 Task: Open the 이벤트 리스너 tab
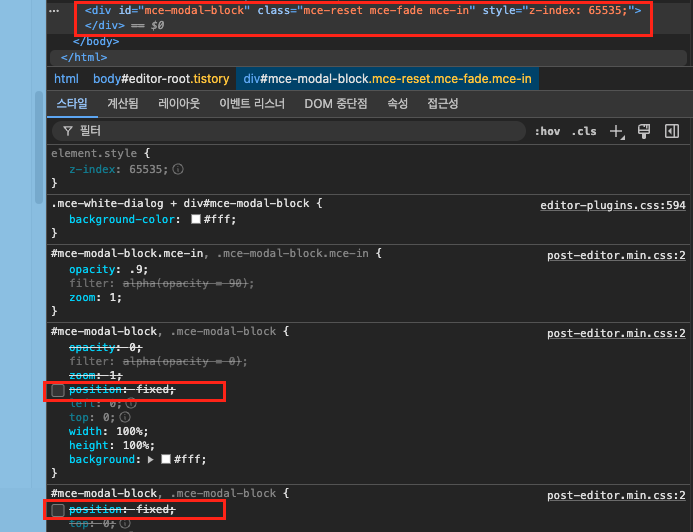pos(252,104)
